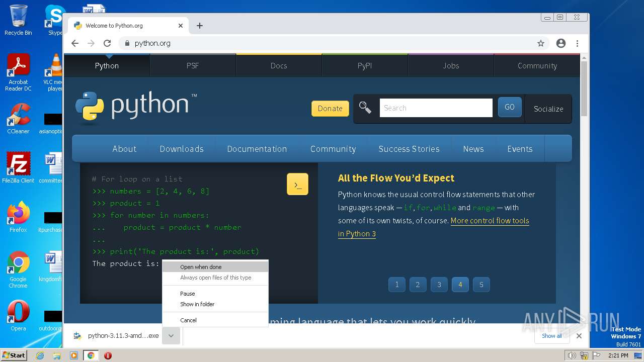Open the Downloads navigation menu
This screenshot has width=644, height=362.
pos(182,149)
